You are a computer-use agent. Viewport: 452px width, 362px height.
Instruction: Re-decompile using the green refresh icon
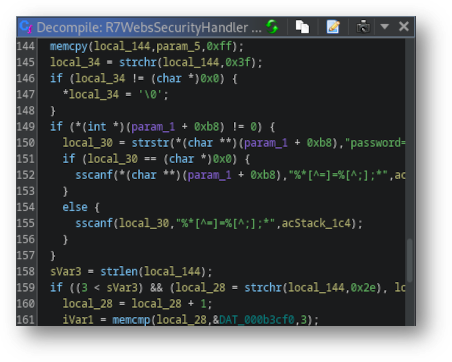tap(272, 27)
